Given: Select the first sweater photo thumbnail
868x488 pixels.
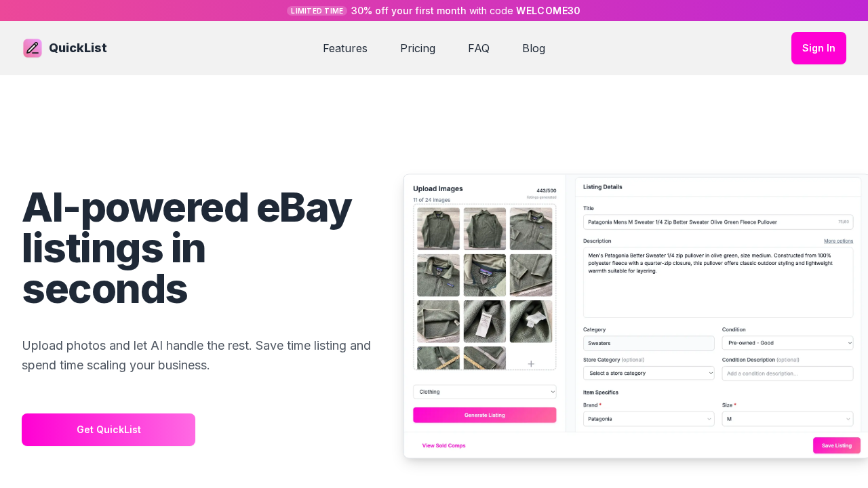Looking at the screenshot, I should 438,229.
